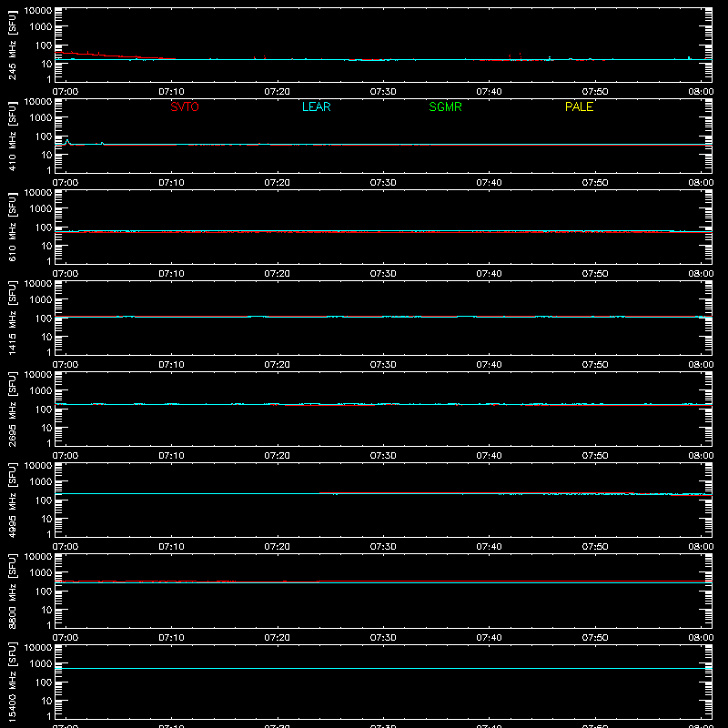The height and width of the screenshot is (728, 728).
Task: Click 07:50 tick label below 245 MHz panel
Action: 595,92
